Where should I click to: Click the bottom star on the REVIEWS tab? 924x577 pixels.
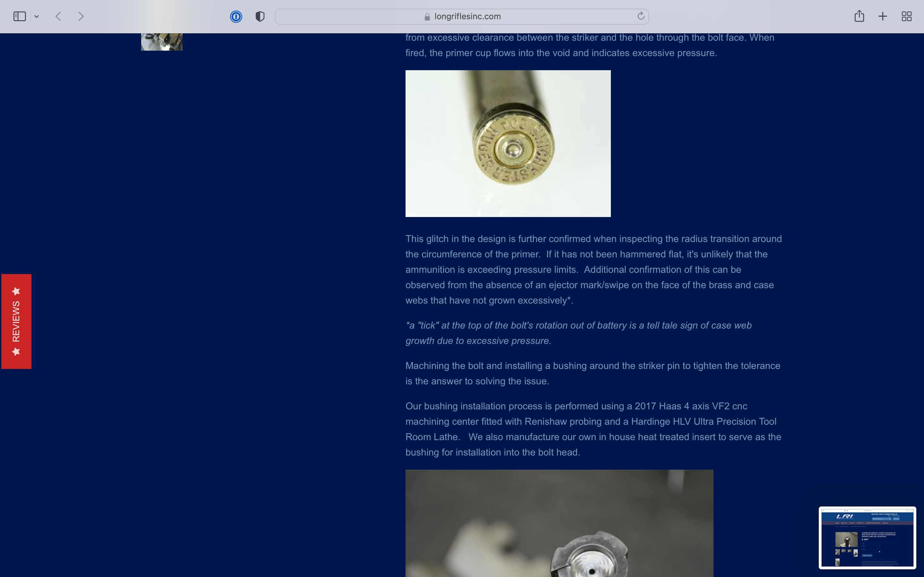point(16,351)
